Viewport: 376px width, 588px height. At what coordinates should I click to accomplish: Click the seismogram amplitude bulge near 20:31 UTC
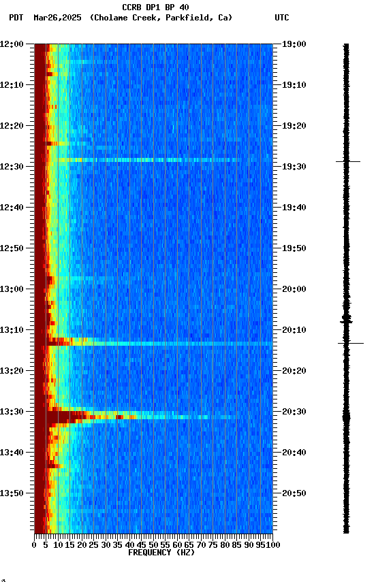(346, 417)
